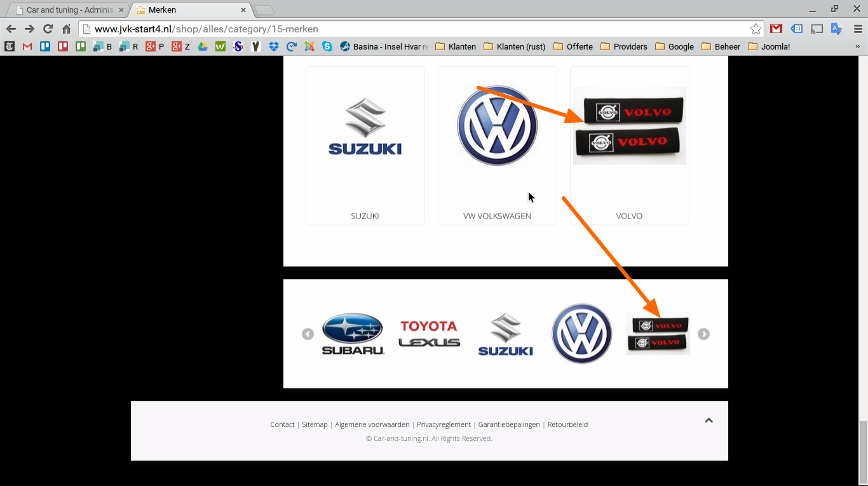Open the Sitemap footer link

pos(315,424)
